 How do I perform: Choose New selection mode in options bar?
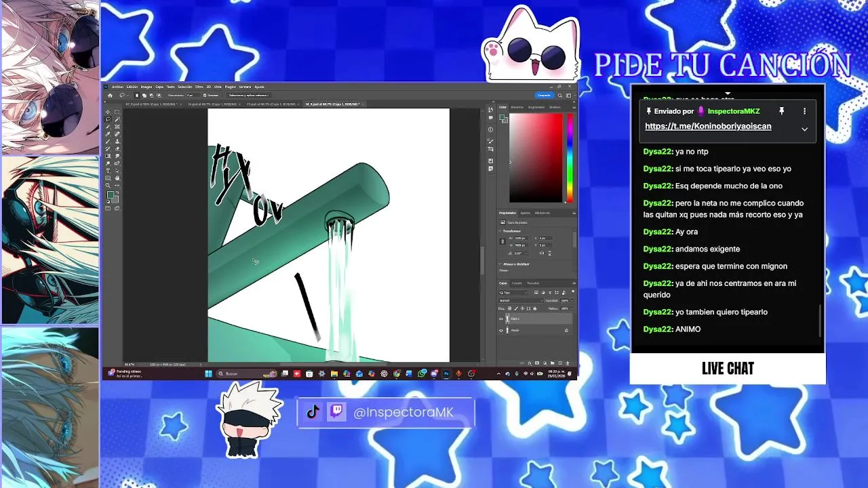(137, 96)
